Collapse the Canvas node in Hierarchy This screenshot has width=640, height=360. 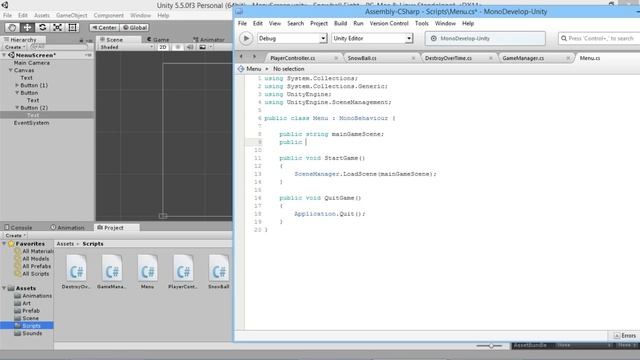click(11, 70)
